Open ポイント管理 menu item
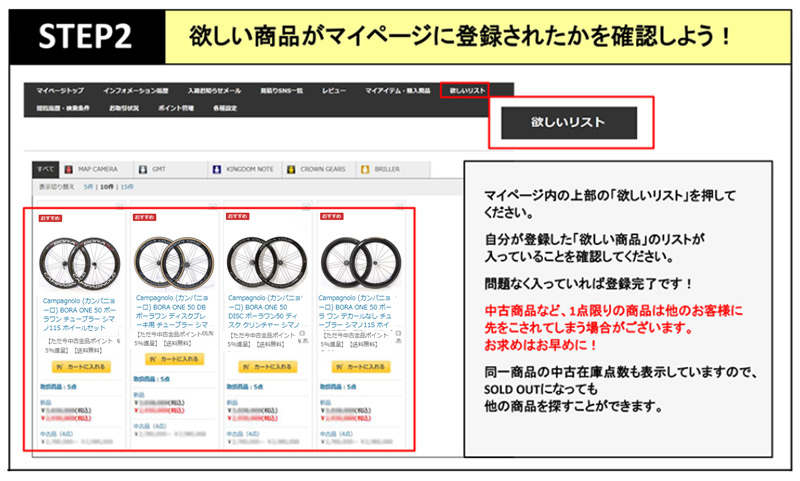This screenshot has width=800, height=481. (x=176, y=108)
